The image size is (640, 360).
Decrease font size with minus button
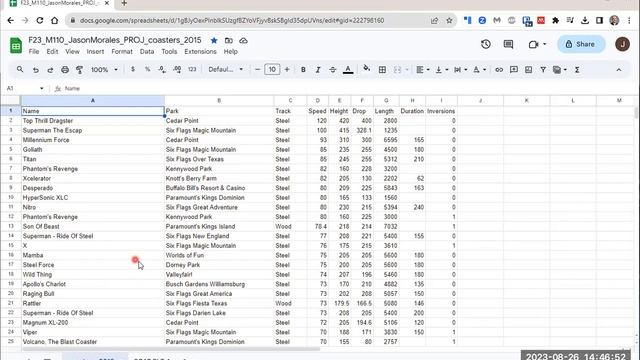[258, 69]
